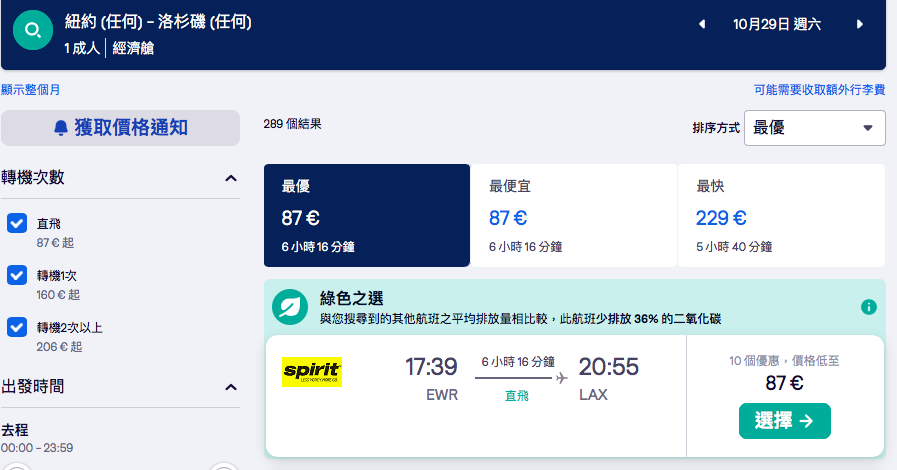
Task: Go to previous day arrow
Action: [702, 24]
